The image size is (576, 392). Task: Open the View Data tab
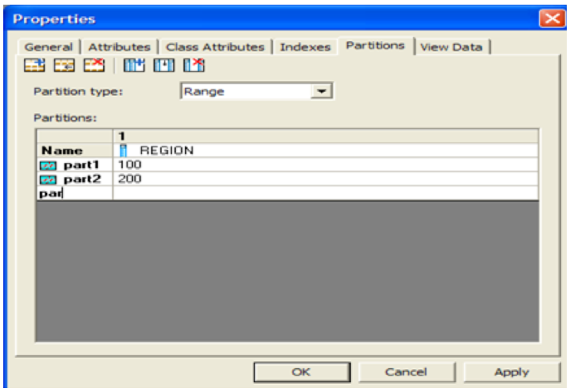click(451, 47)
